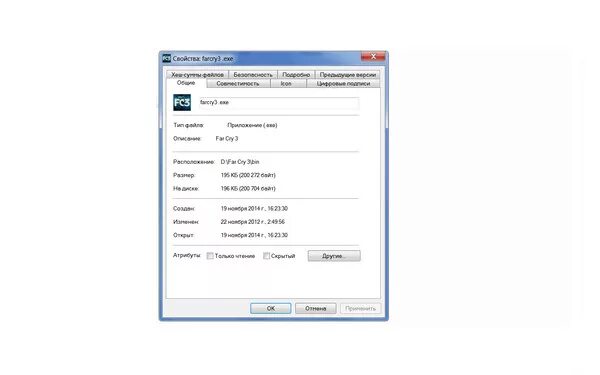600x375 pixels.
Task: Enable the Только чтение checkbox
Action: click(x=210, y=256)
